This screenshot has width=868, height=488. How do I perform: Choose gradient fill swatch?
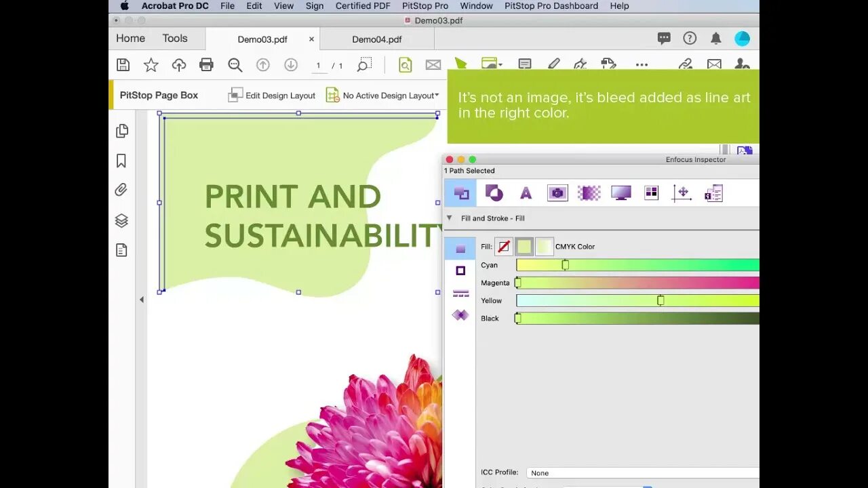544,247
